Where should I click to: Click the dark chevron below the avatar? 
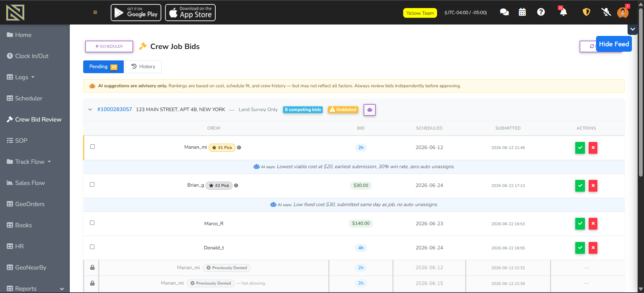point(633,29)
